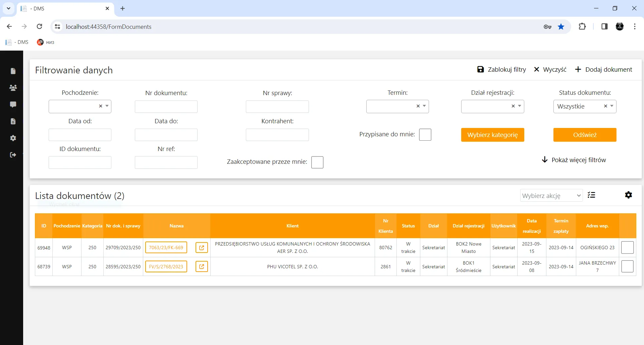
Task: Clear Pochodzenie selection with x
Action: pos(100,106)
